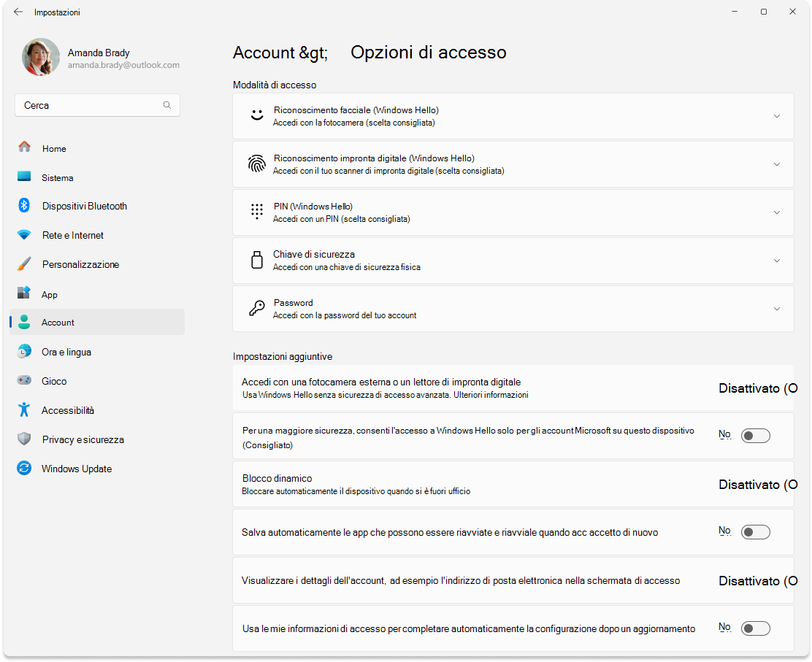Click the PIN keypad icon
This screenshot has height=662, width=812.
click(x=257, y=212)
